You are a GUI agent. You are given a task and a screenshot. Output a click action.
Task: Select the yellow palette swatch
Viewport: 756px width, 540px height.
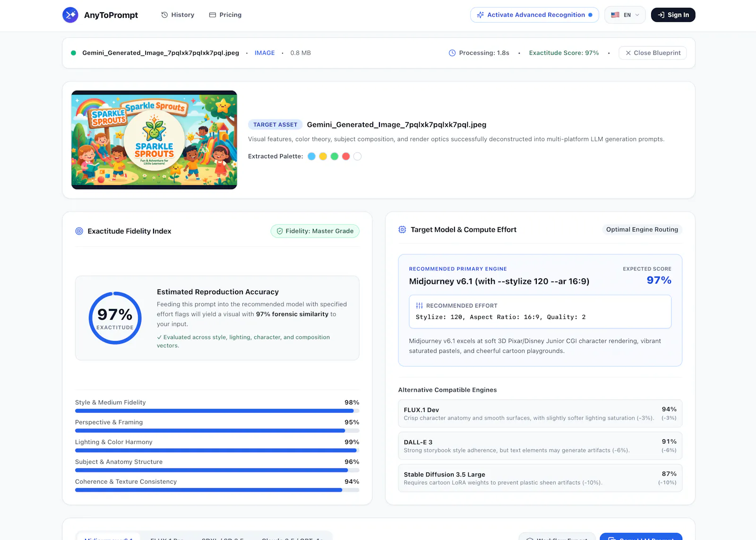point(323,156)
